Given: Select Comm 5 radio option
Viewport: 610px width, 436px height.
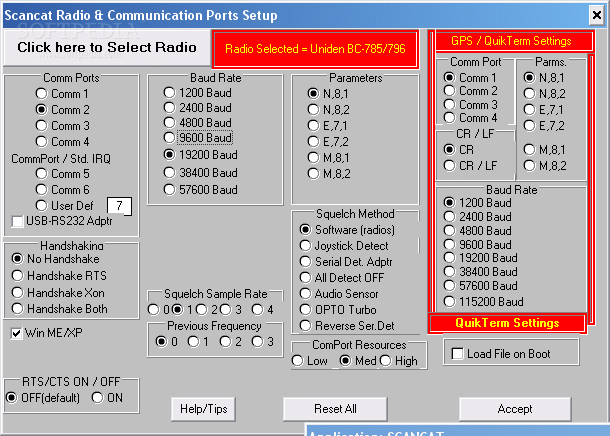Looking at the screenshot, I should pyautogui.click(x=62, y=173).
